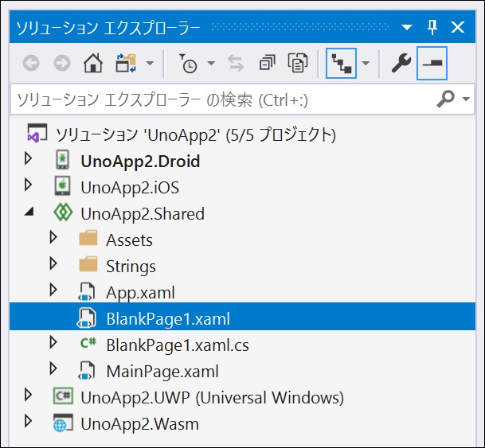This screenshot has width=485, height=448.
Task: Click the MainPage.xaml file icon
Action: pos(87,371)
